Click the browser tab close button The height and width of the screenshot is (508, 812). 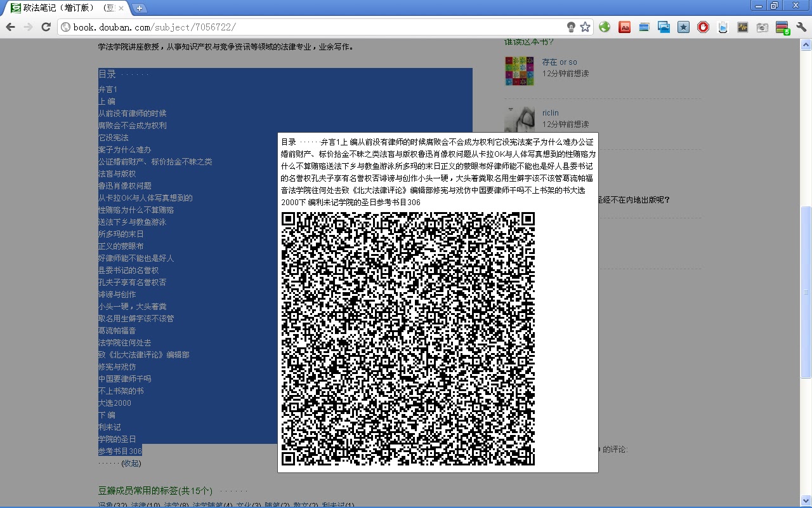[x=122, y=8]
